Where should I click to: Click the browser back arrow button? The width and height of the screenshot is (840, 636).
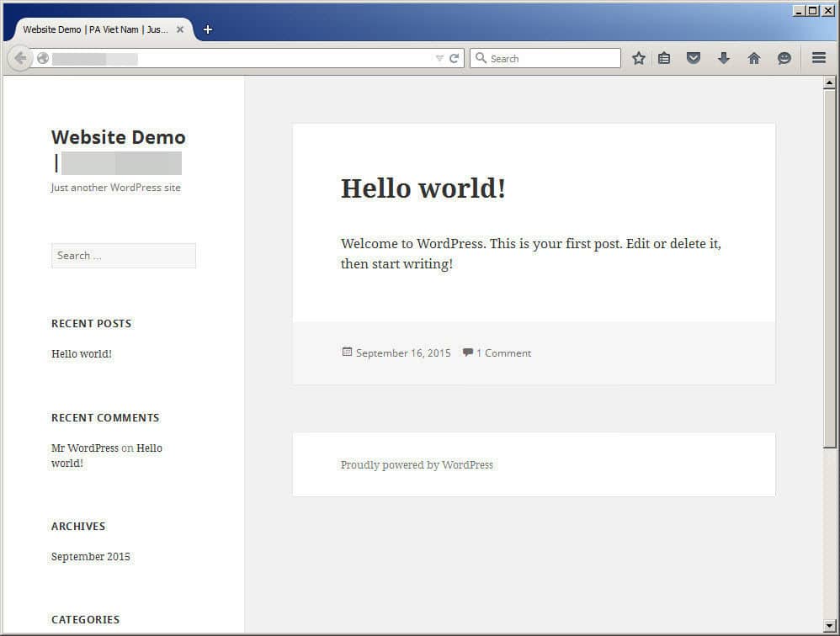(x=20, y=58)
